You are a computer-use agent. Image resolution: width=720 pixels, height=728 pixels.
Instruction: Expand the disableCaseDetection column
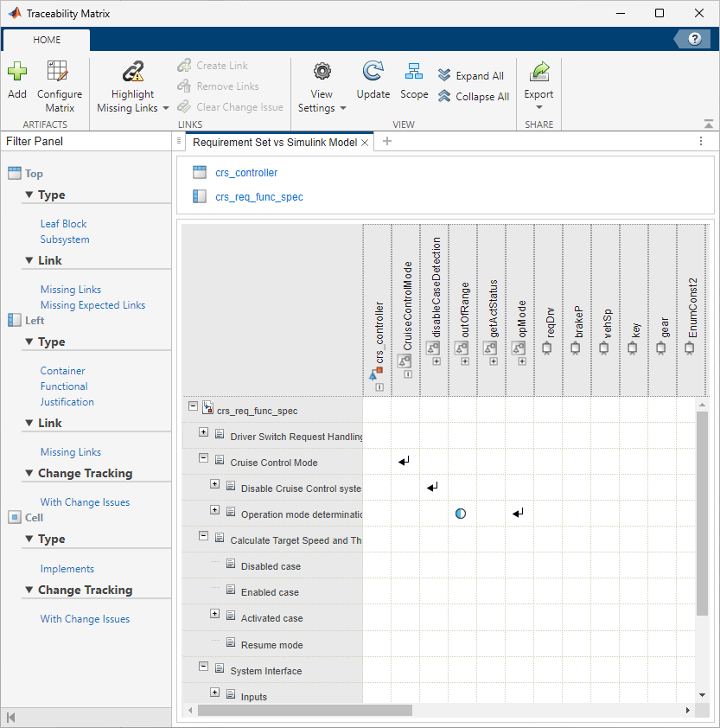click(436, 361)
